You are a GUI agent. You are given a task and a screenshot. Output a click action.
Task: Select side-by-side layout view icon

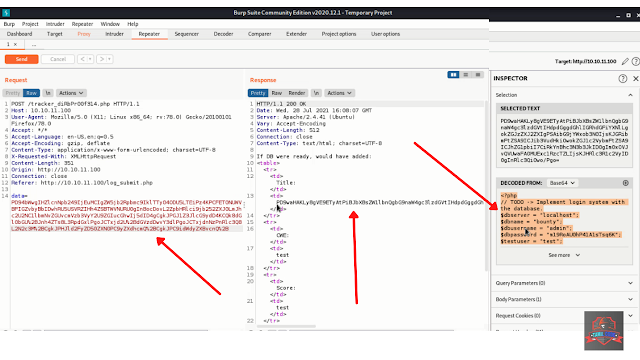click(453, 75)
